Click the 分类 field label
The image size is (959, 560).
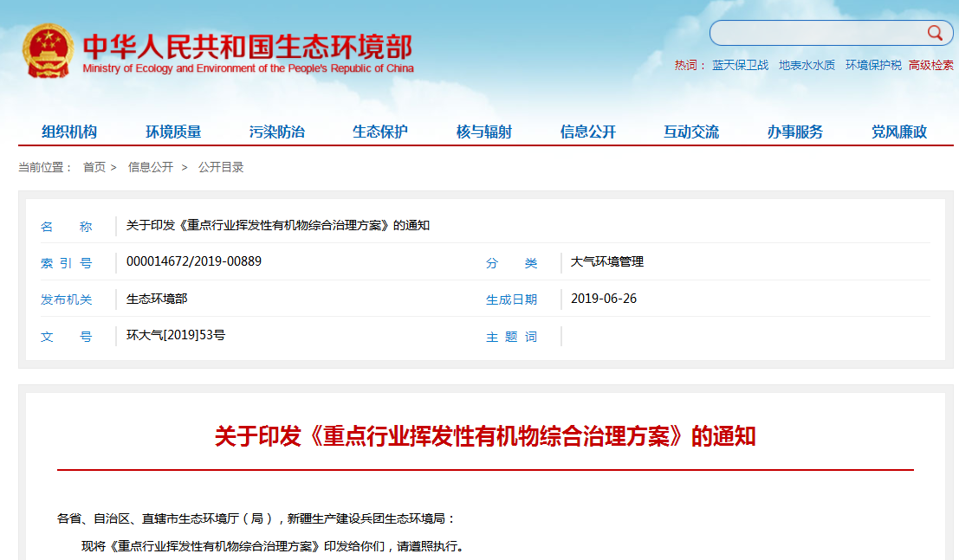click(511, 263)
